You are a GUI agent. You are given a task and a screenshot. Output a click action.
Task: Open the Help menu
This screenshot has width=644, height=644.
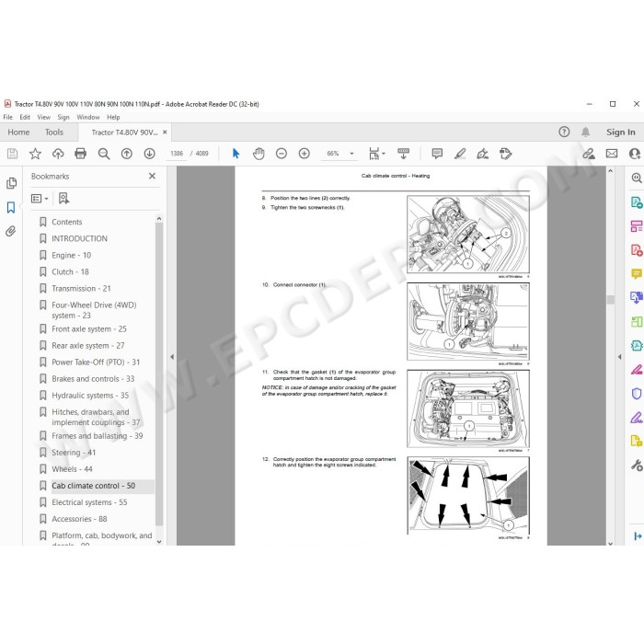pos(113,117)
